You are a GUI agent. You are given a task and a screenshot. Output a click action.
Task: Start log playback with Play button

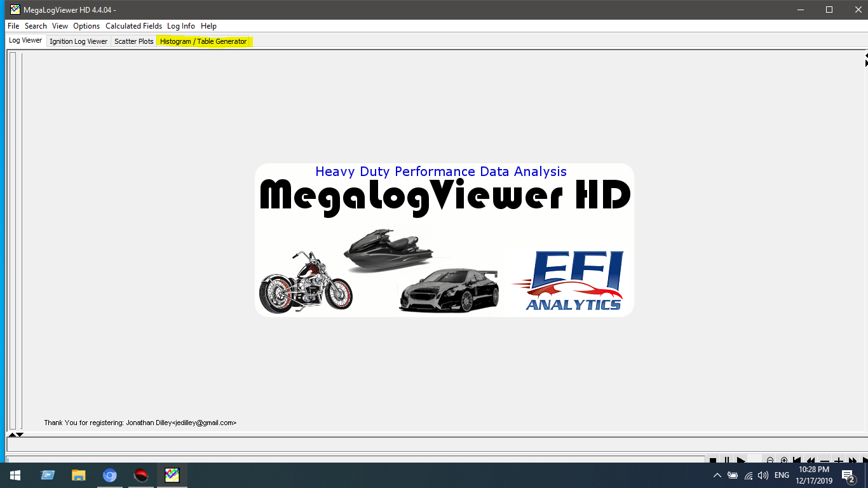click(x=741, y=460)
